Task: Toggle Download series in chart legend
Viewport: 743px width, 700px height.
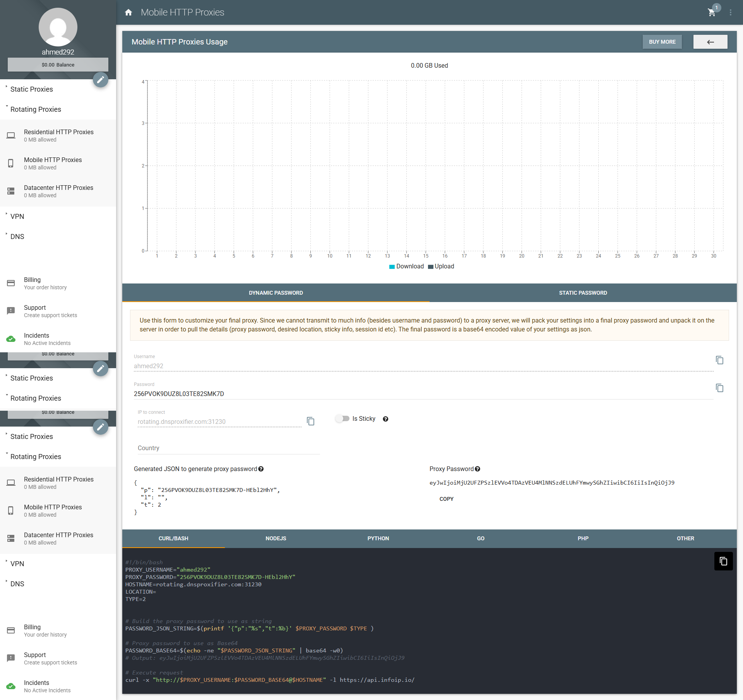Action: click(x=406, y=266)
